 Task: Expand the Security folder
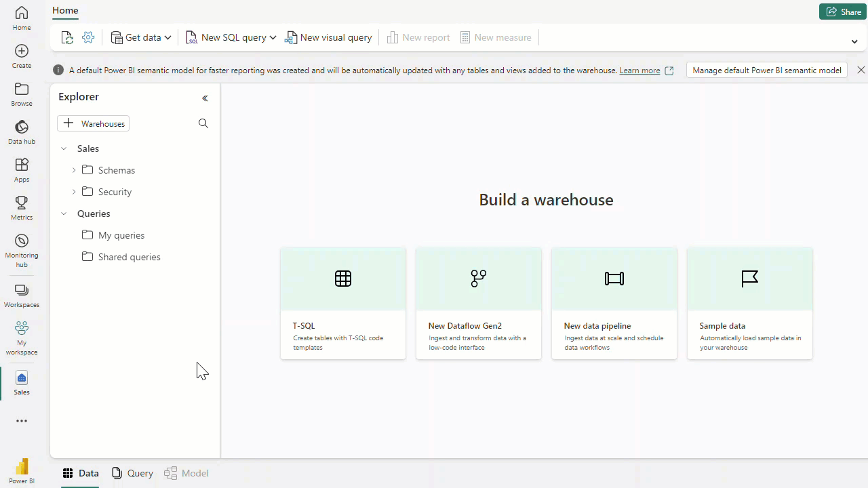click(x=74, y=192)
